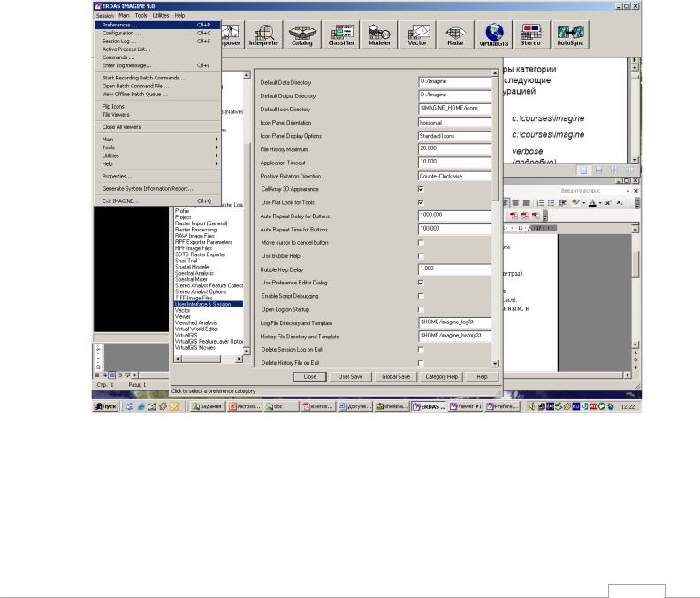Enable Delete Session Log on Exit
700x598 pixels.
[x=421, y=350]
